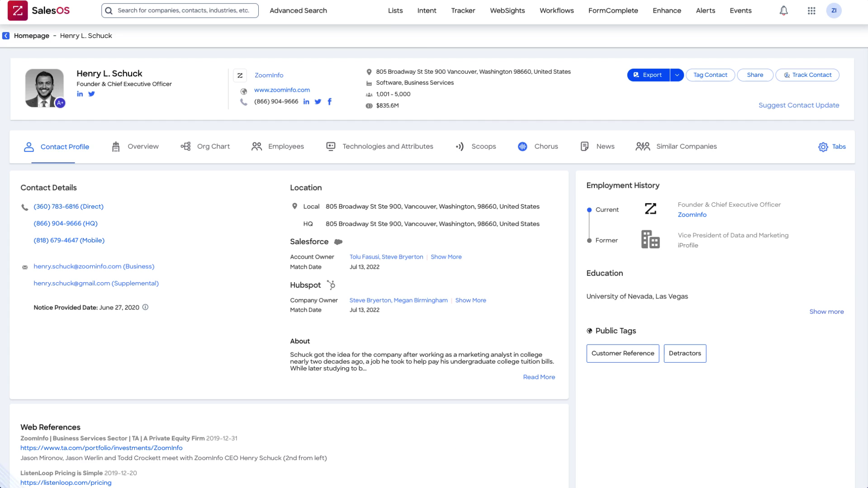Show more Hubspot company owners
The width and height of the screenshot is (868, 488).
point(470,300)
